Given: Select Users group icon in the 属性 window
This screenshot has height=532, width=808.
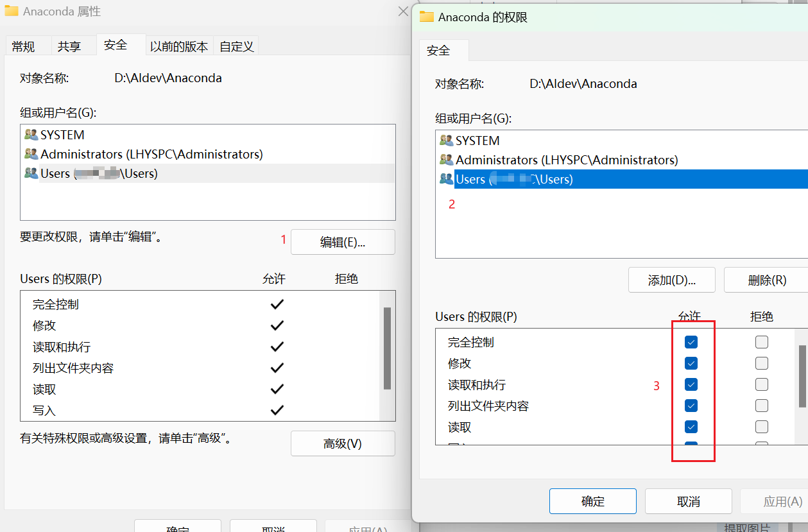Looking at the screenshot, I should click(31, 173).
